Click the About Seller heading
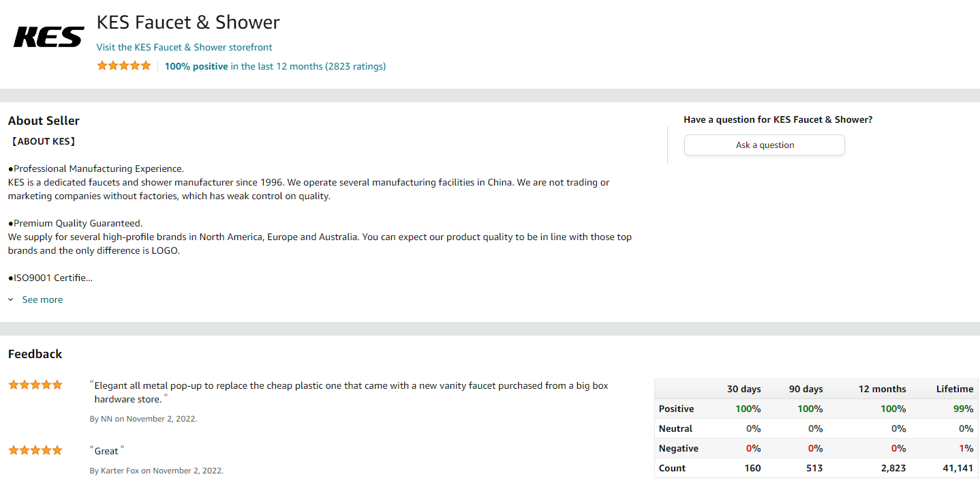 pyautogui.click(x=44, y=121)
